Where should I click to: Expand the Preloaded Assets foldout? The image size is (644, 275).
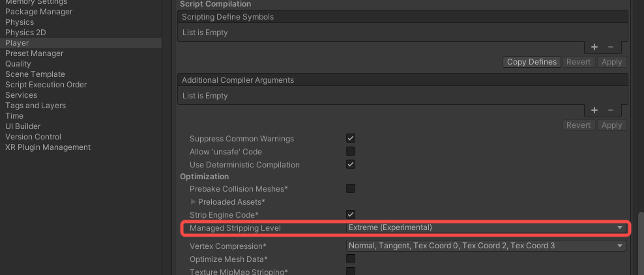[194, 202]
